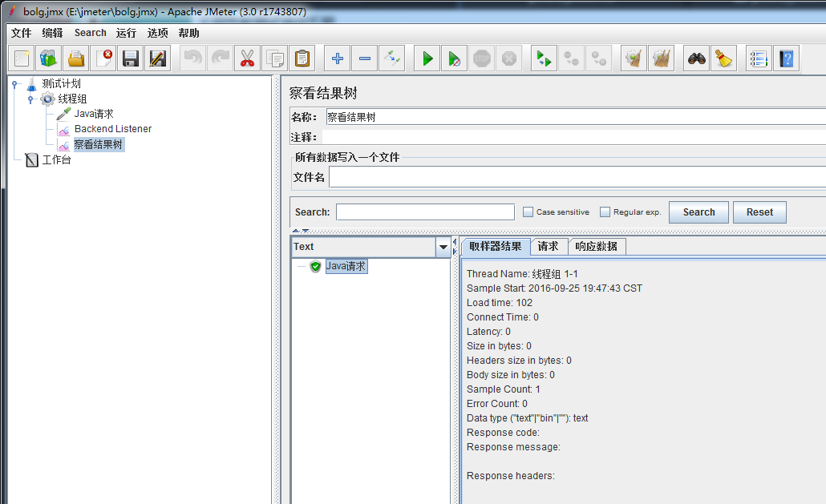
Task: Click the 'Error Count: 0' line
Action: click(496, 404)
